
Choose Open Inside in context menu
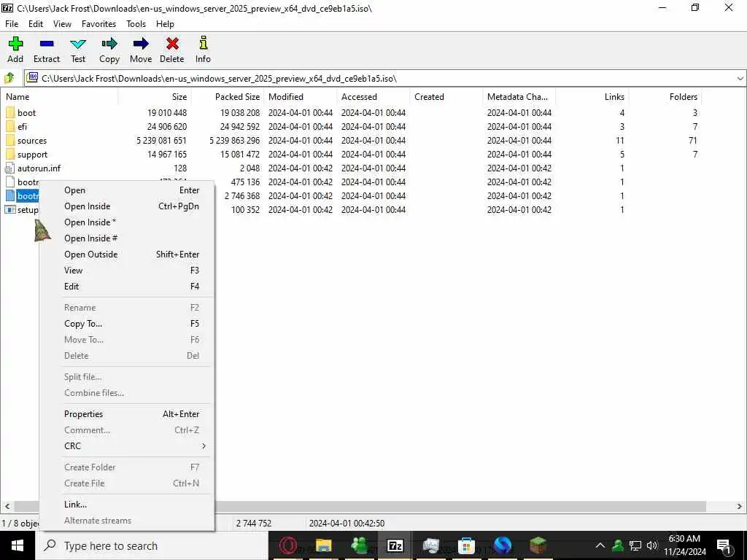tap(127, 206)
